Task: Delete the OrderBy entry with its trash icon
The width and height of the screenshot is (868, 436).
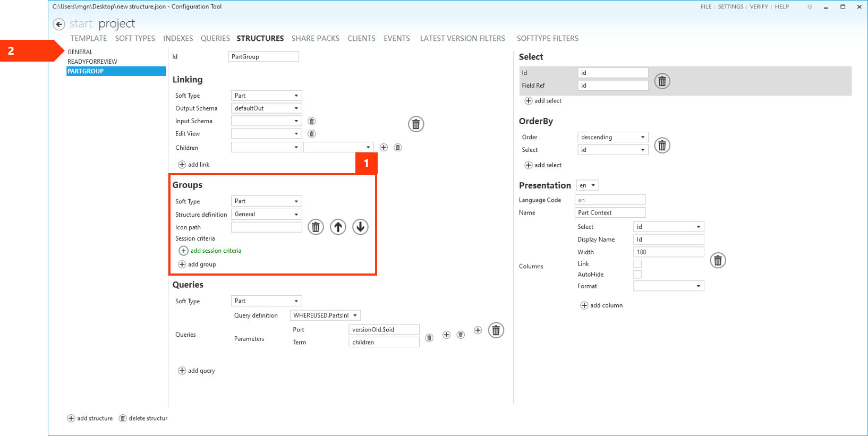Action: pyautogui.click(x=662, y=146)
